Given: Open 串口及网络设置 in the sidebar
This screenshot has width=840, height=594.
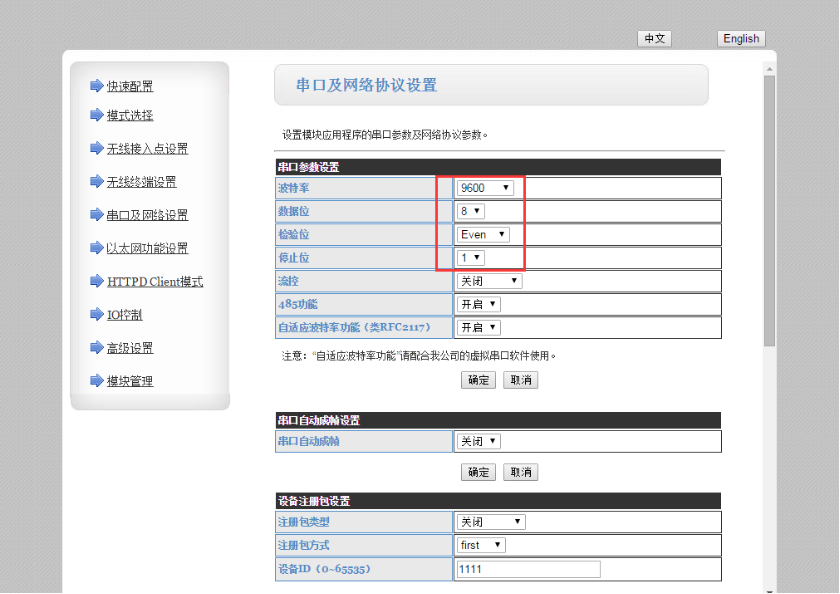Looking at the screenshot, I should [x=147, y=215].
